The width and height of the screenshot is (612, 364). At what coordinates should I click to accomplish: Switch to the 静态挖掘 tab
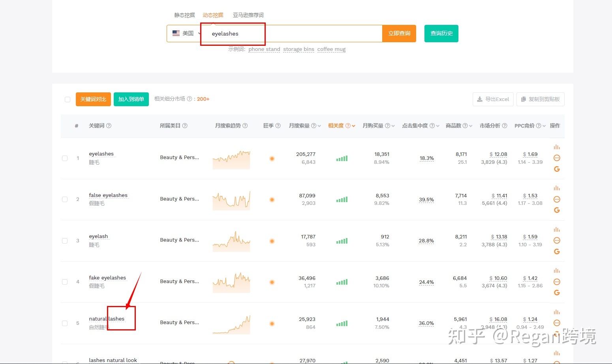click(184, 15)
